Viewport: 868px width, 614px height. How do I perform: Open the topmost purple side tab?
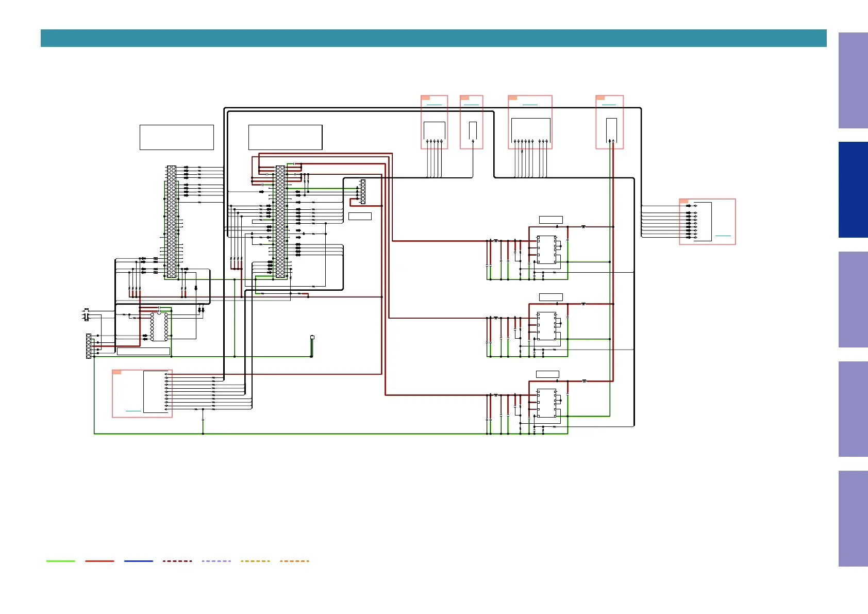853,80
